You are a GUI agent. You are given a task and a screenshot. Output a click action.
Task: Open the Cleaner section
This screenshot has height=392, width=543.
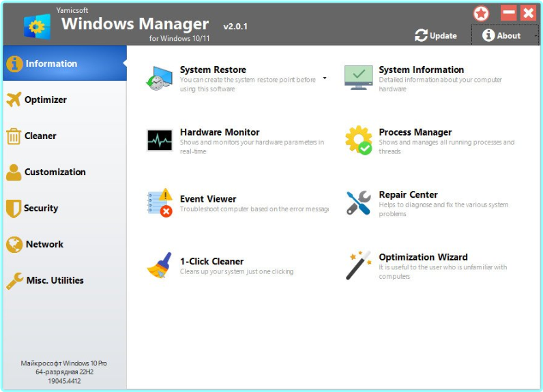coord(40,136)
